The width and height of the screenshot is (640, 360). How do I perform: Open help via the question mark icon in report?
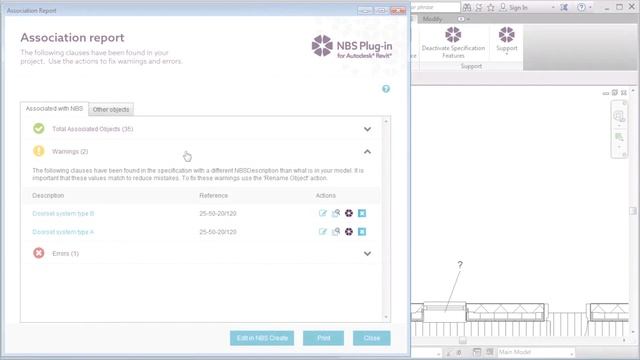click(386, 89)
